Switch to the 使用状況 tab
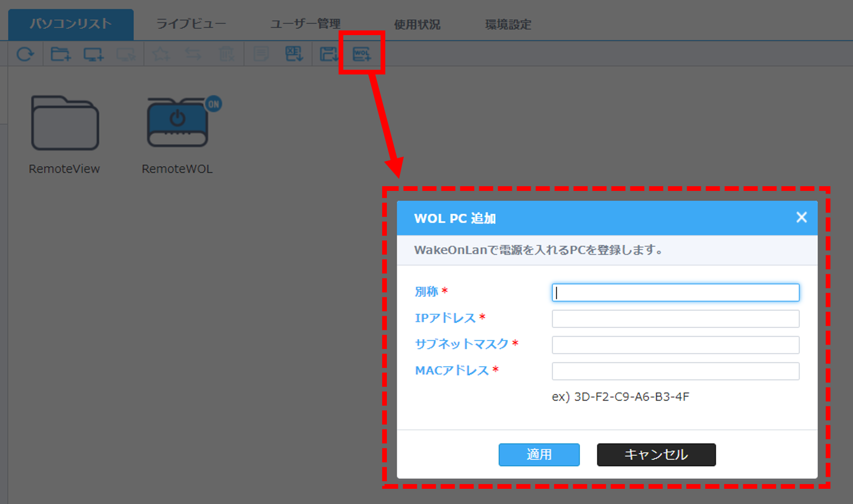Image resolution: width=853 pixels, height=504 pixels. tap(417, 23)
